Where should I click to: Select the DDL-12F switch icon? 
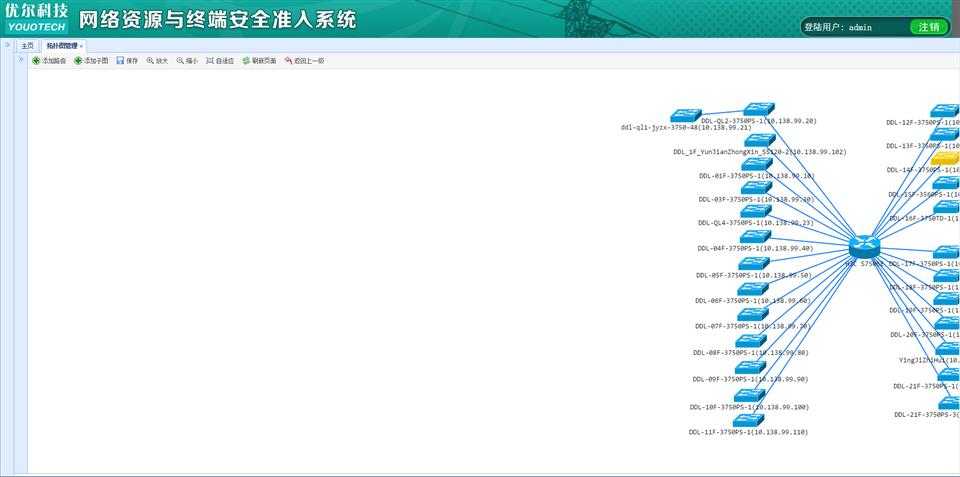coord(945,111)
